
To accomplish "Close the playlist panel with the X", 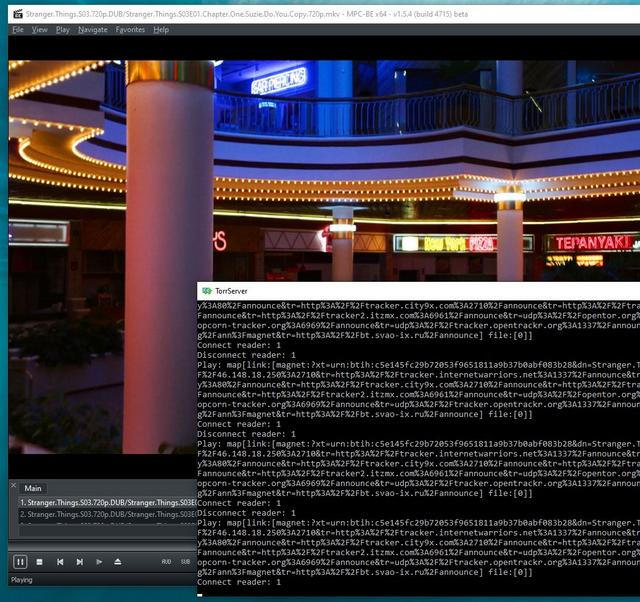I will click(x=13, y=485).
